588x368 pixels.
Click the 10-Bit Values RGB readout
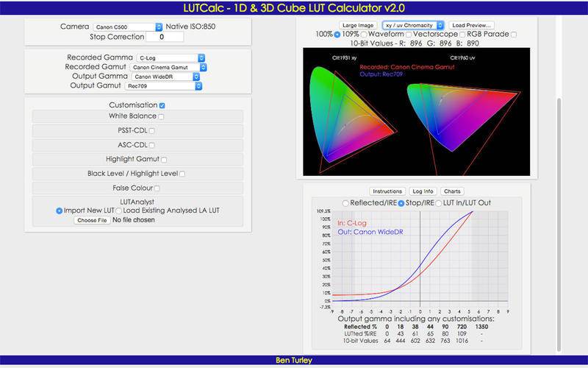pos(415,43)
